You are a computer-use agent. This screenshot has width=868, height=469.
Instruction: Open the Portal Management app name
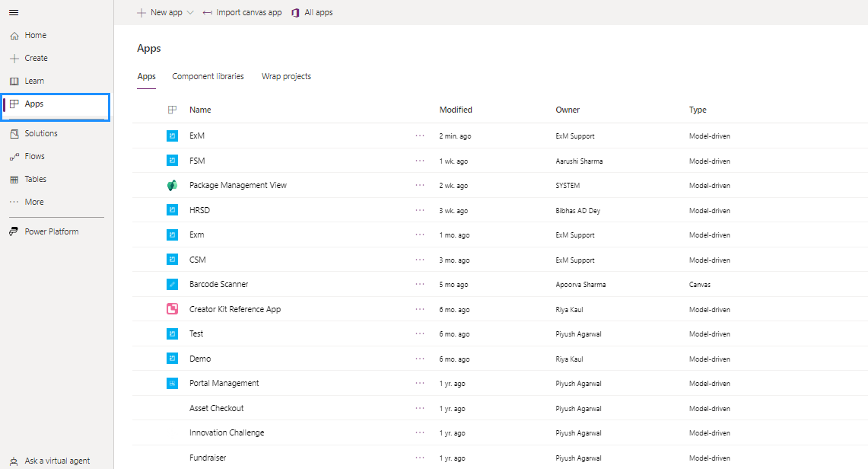point(224,383)
